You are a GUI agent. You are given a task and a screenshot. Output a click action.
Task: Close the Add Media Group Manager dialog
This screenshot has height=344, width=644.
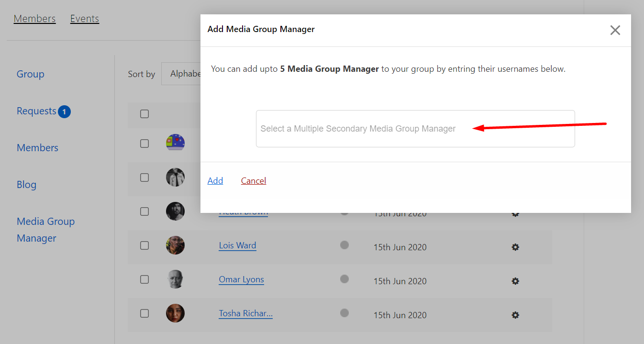615,30
